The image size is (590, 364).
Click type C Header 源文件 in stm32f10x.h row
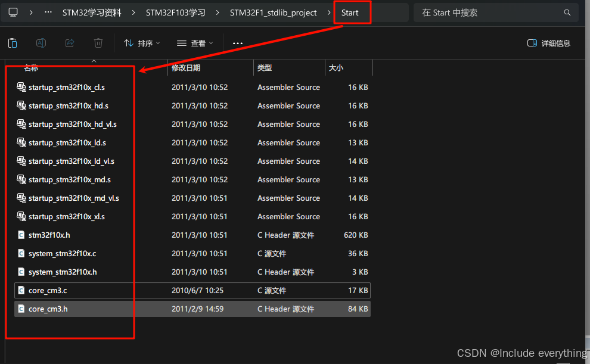point(285,235)
